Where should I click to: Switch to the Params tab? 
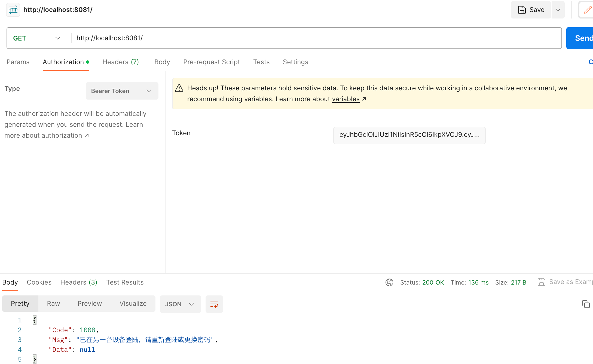pos(18,62)
